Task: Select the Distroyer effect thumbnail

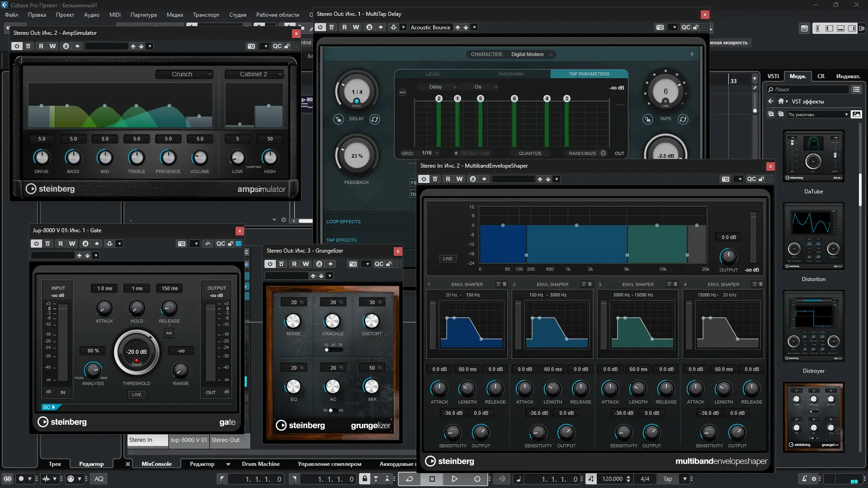Action: (813, 326)
